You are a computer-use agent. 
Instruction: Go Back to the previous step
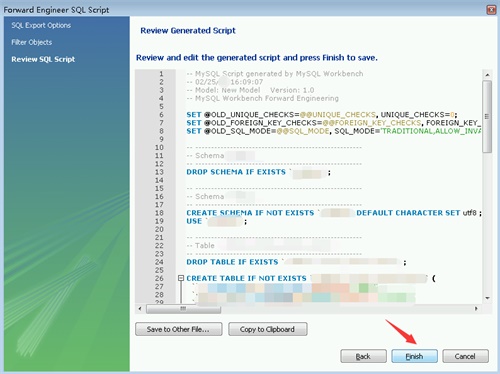coord(363,356)
